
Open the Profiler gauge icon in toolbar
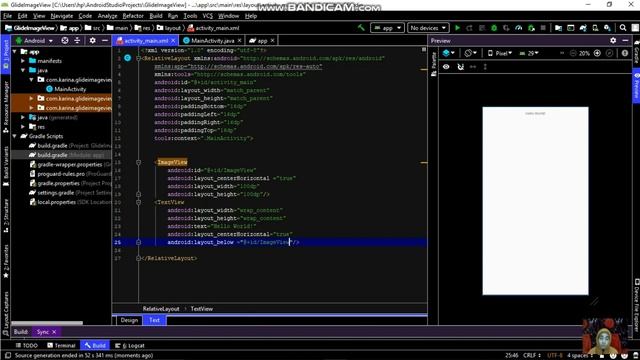pos(518,28)
